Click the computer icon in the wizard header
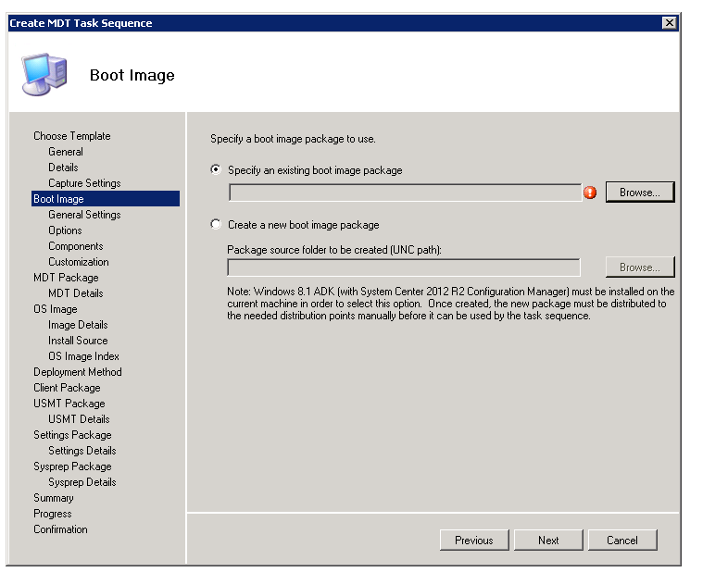Image resolution: width=728 pixels, height=572 pixels. pos(44,75)
